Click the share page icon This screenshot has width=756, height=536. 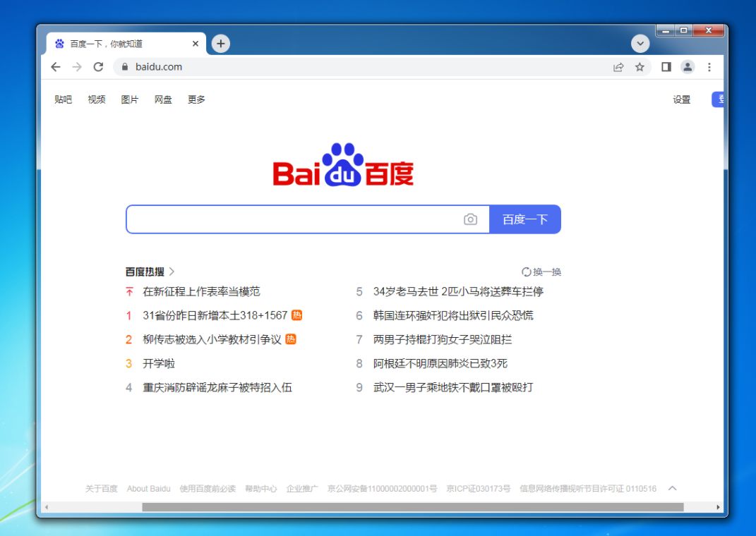[x=618, y=67]
